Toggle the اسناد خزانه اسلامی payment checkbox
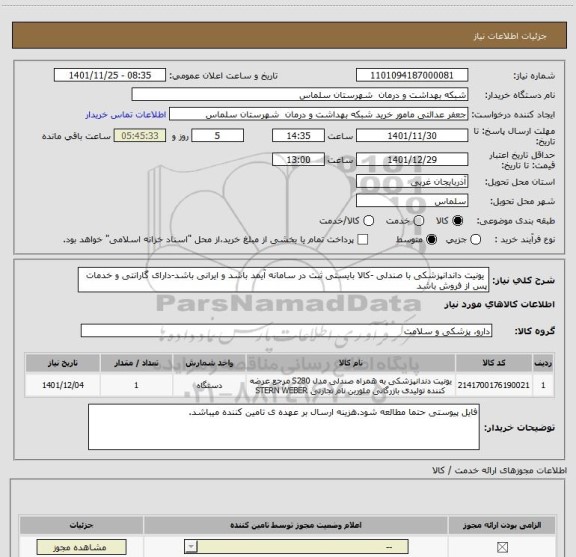576x557 pixels. [363, 240]
